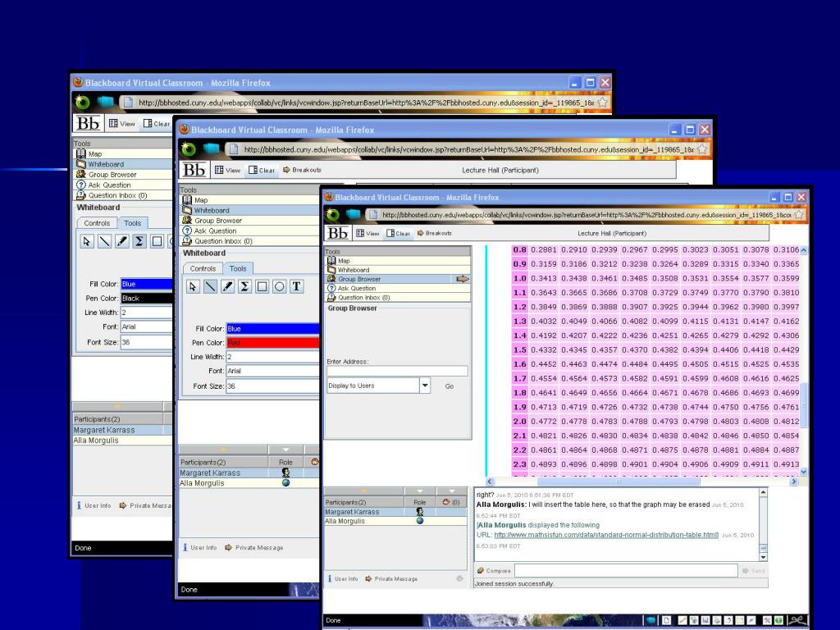Open mathsisfun standard normal table link
840x630 pixels.
tap(606, 535)
